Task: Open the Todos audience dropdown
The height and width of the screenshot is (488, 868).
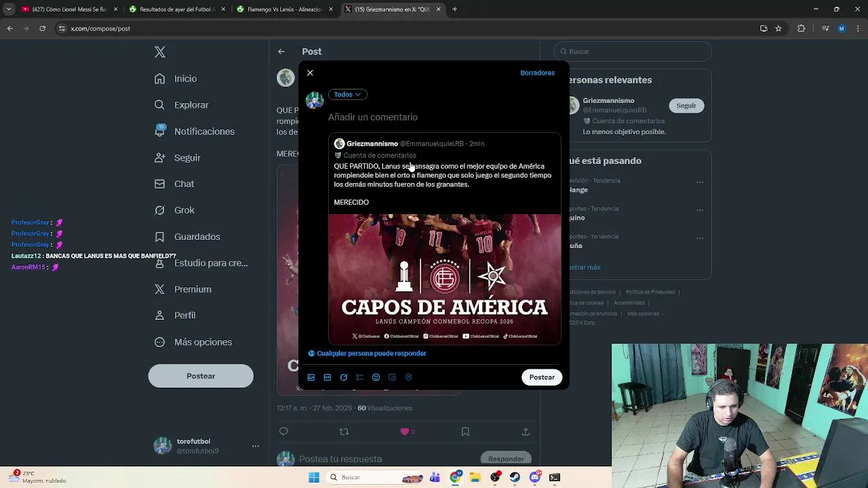Action: pos(347,94)
